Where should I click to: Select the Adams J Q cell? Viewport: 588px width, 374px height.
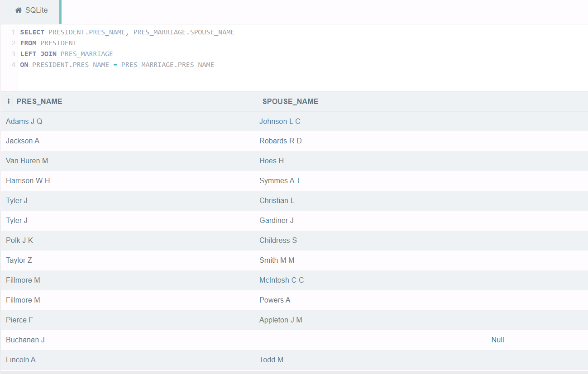pyautogui.click(x=128, y=121)
